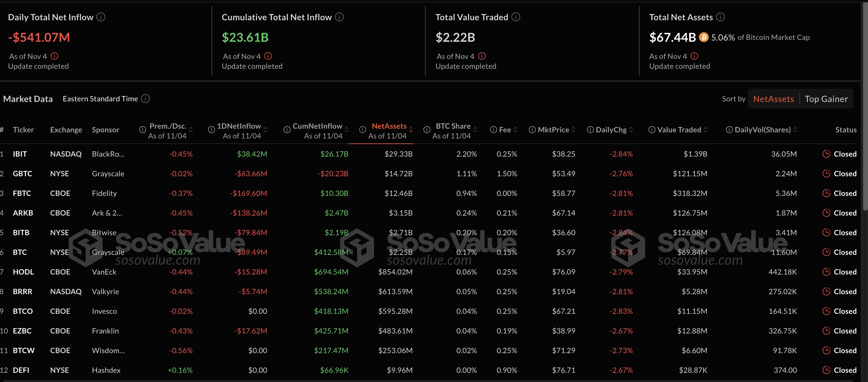Toggle sort arrows on MktPrice column
The image size is (868, 382).
point(573,130)
